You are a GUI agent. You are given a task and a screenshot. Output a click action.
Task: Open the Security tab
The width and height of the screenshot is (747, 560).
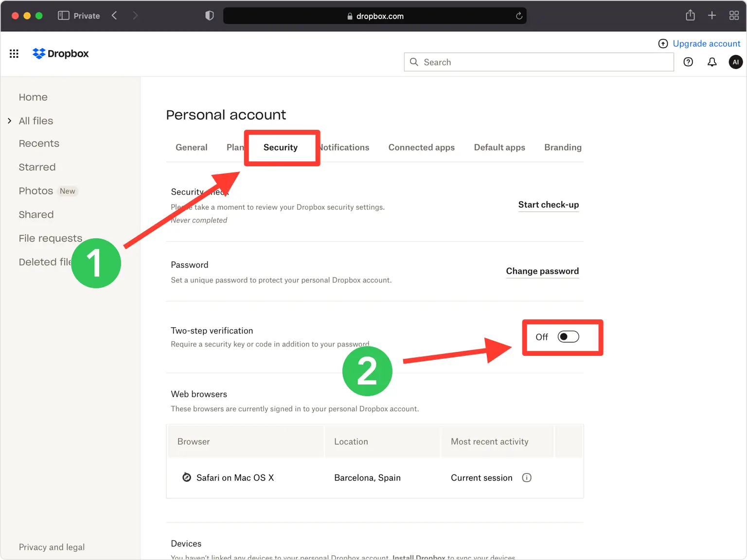281,147
